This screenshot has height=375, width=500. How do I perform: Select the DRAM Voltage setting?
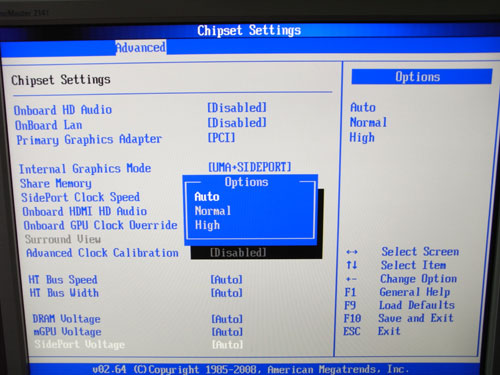(66, 319)
